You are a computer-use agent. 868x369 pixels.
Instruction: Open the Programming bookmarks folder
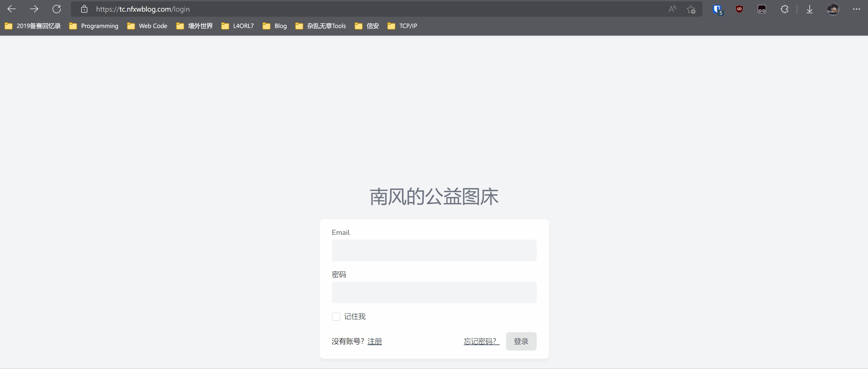(x=100, y=26)
